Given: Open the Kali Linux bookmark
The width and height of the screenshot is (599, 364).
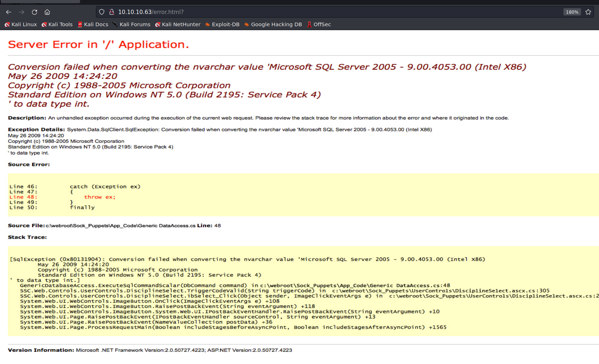Looking at the screenshot, I should pyautogui.click(x=20, y=24).
